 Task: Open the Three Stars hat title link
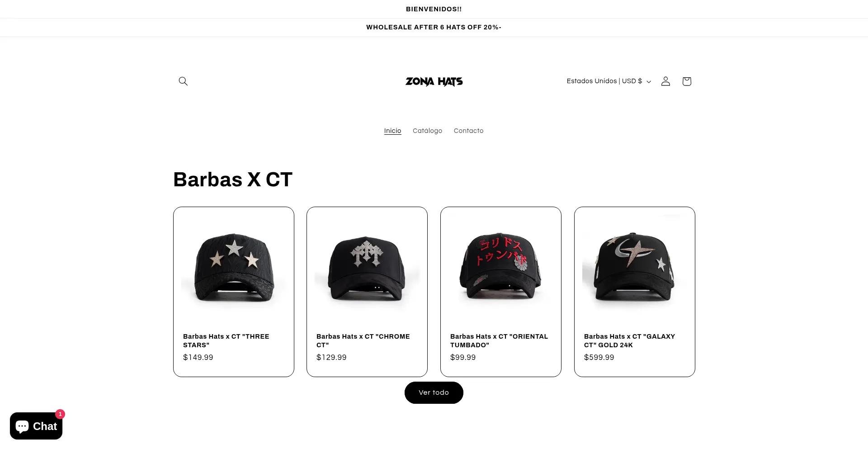coord(226,340)
